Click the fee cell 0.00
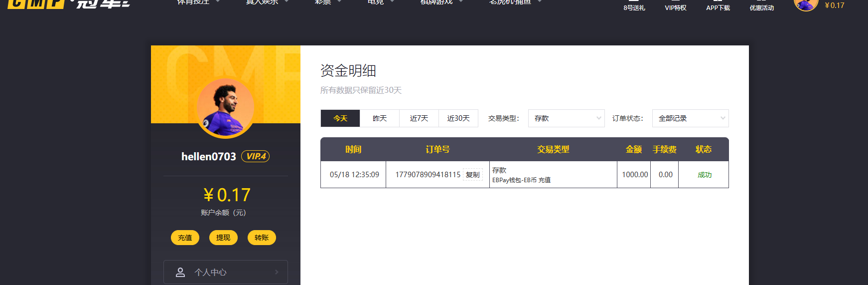This screenshot has width=868, height=285. coord(666,175)
